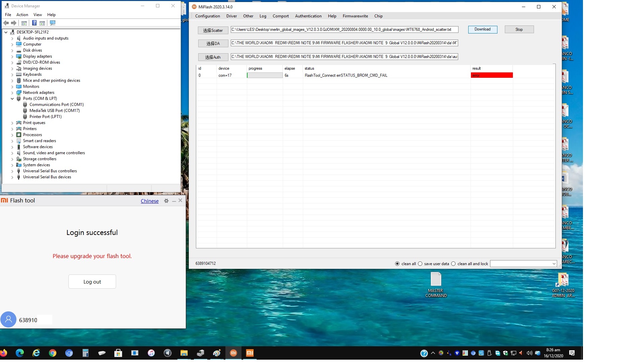Screen dimensions: 644x362
Task: Click the 选择Auth button
Action: tap(213, 57)
